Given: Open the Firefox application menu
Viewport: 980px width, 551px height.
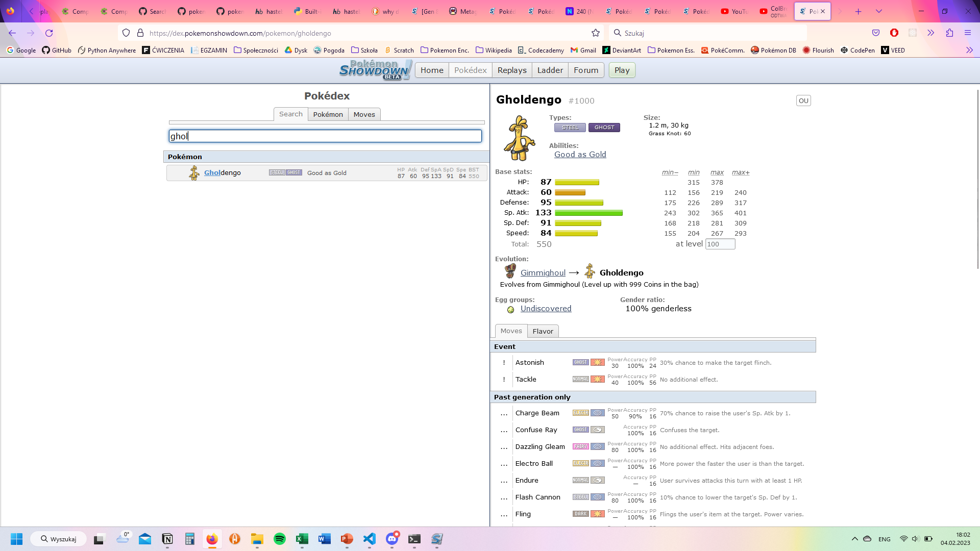Looking at the screenshot, I should (967, 33).
